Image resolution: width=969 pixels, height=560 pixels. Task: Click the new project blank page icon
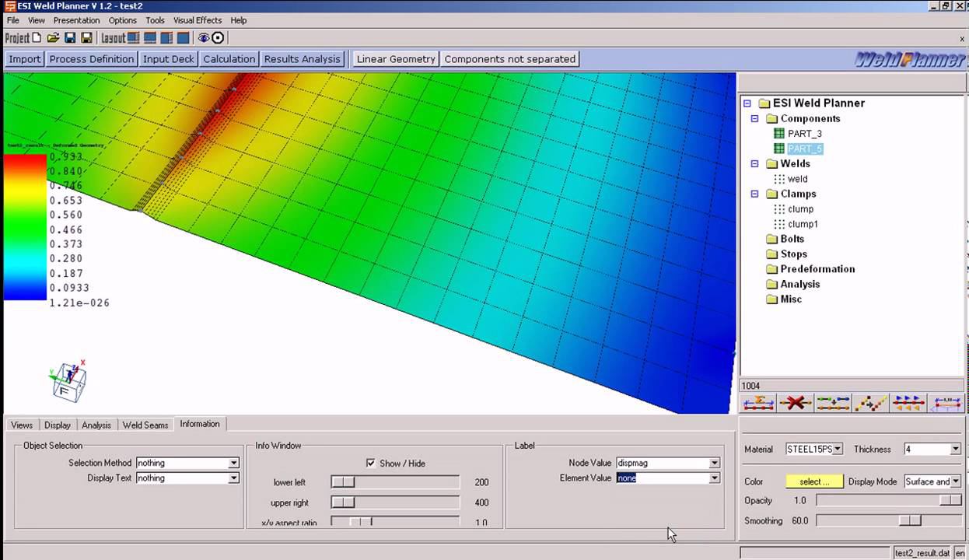tap(37, 38)
